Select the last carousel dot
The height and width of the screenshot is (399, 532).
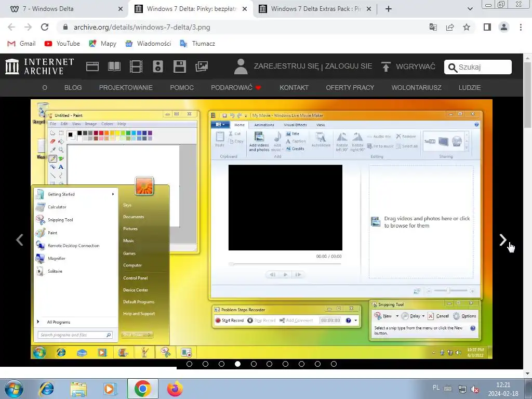pyautogui.click(x=334, y=364)
